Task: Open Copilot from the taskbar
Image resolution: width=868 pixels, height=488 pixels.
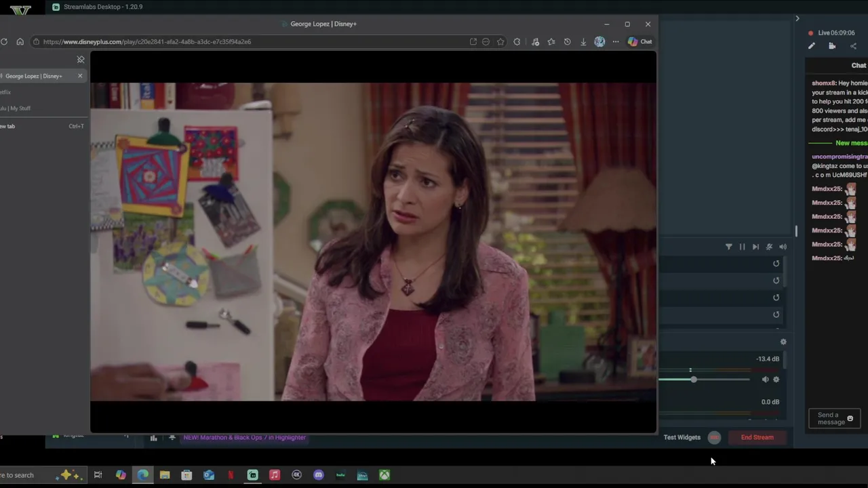Action: pyautogui.click(x=121, y=475)
